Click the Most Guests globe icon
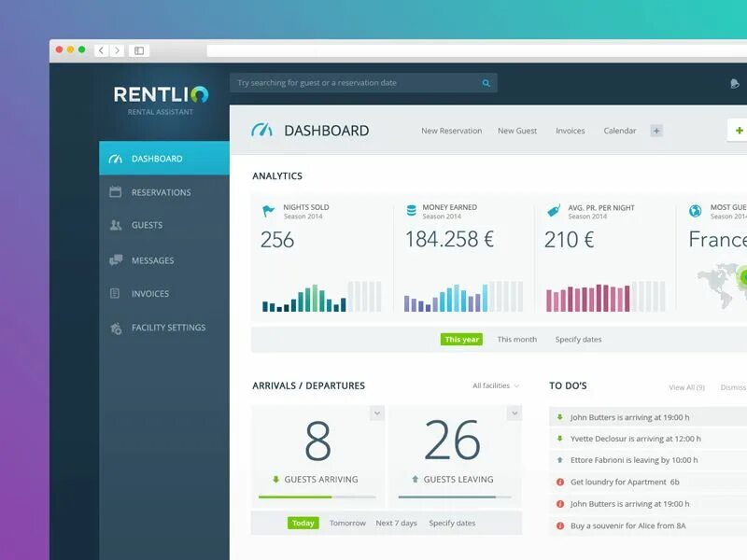Screen dimensions: 747x560 [695, 210]
